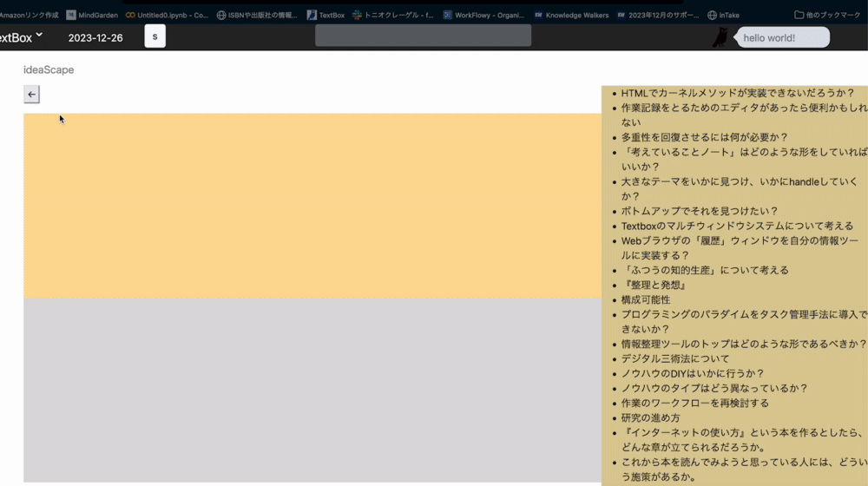This screenshot has width=868, height=486.
Task: Select '『インターネットの使い方』という本' item
Action: (742, 440)
